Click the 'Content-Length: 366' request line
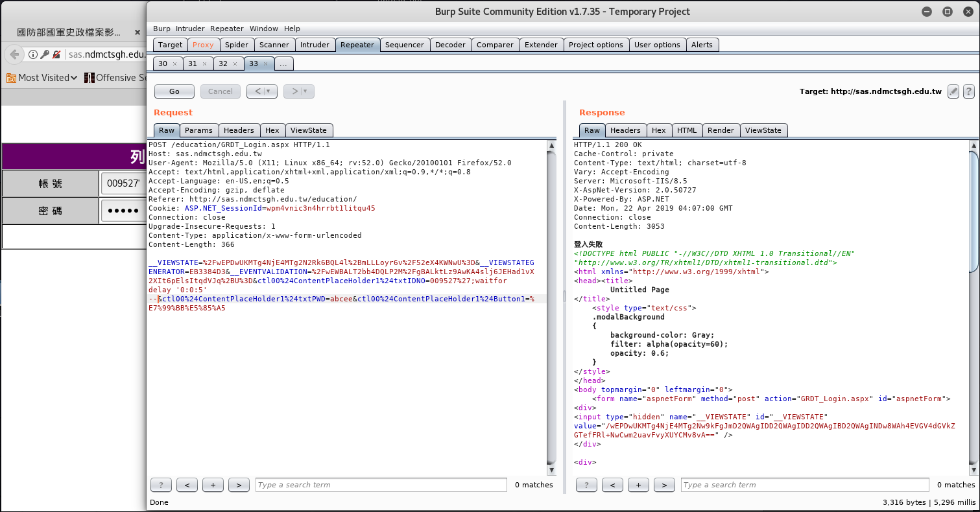 pyautogui.click(x=191, y=245)
